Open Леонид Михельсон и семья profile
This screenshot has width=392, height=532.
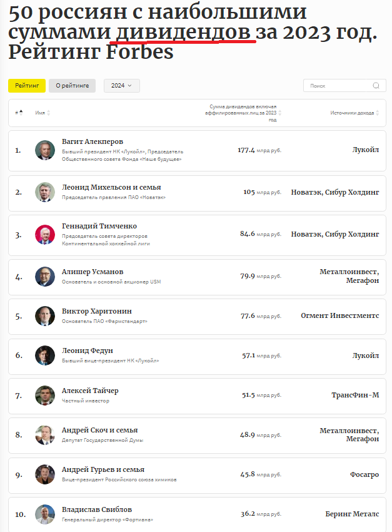coord(111,187)
